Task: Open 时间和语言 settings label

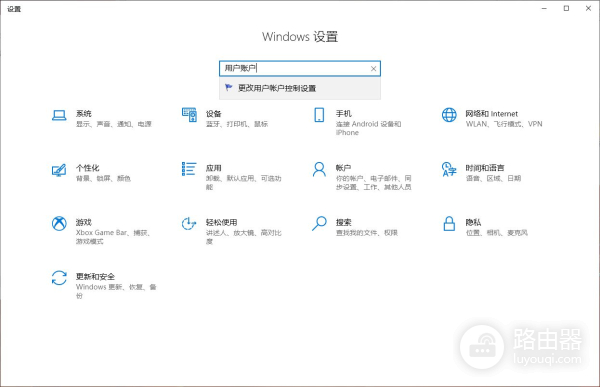Action: (x=485, y=168)
